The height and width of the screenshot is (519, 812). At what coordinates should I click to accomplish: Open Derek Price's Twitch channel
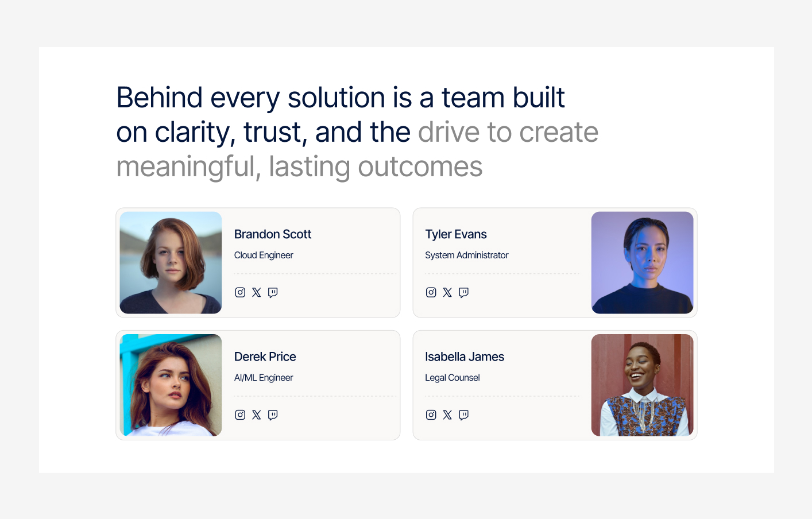273,415
